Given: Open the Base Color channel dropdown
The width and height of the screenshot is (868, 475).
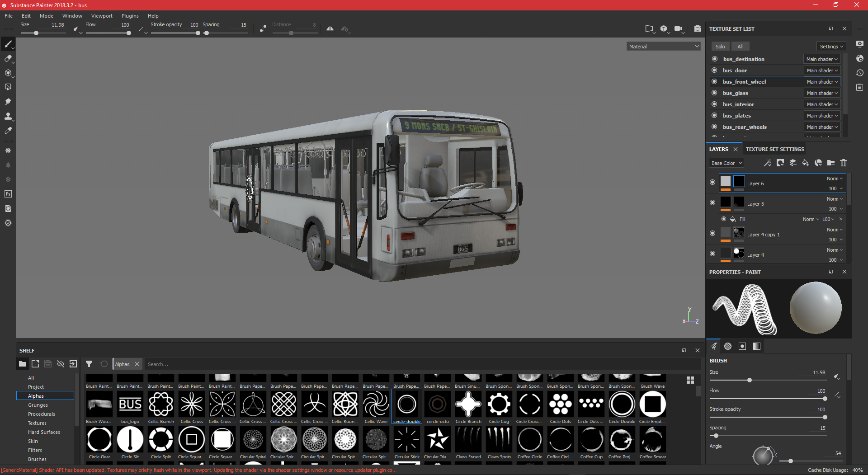Looking at the screenshot, I should click(x=726, y=163).
